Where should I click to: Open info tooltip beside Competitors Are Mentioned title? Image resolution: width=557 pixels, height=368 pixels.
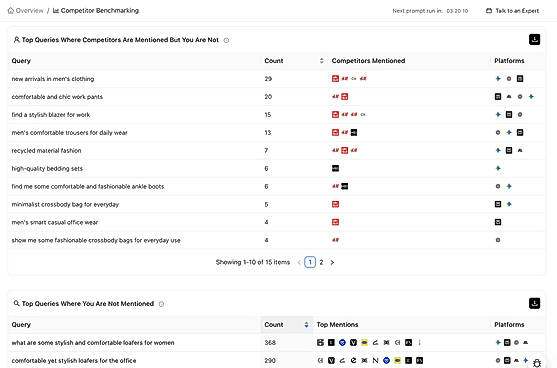point(226,40)
